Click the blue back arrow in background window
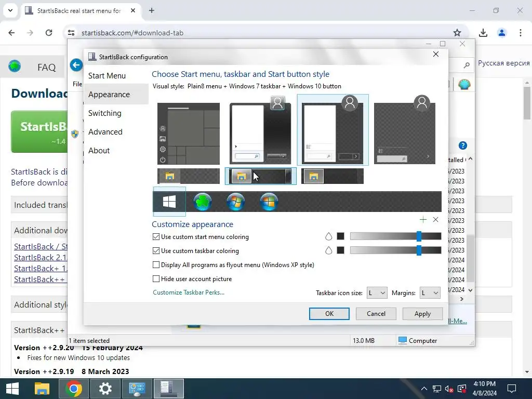The image size is (532, 399). click(76, 65)
